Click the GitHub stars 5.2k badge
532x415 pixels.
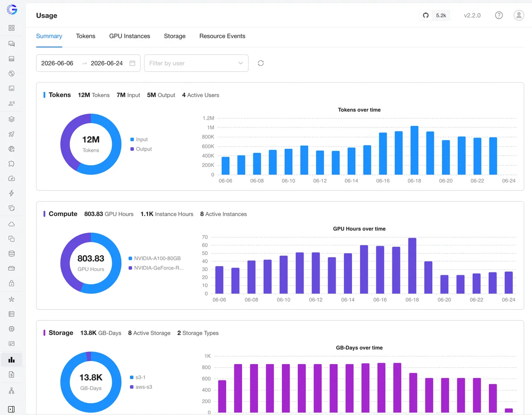pos(434,15)
